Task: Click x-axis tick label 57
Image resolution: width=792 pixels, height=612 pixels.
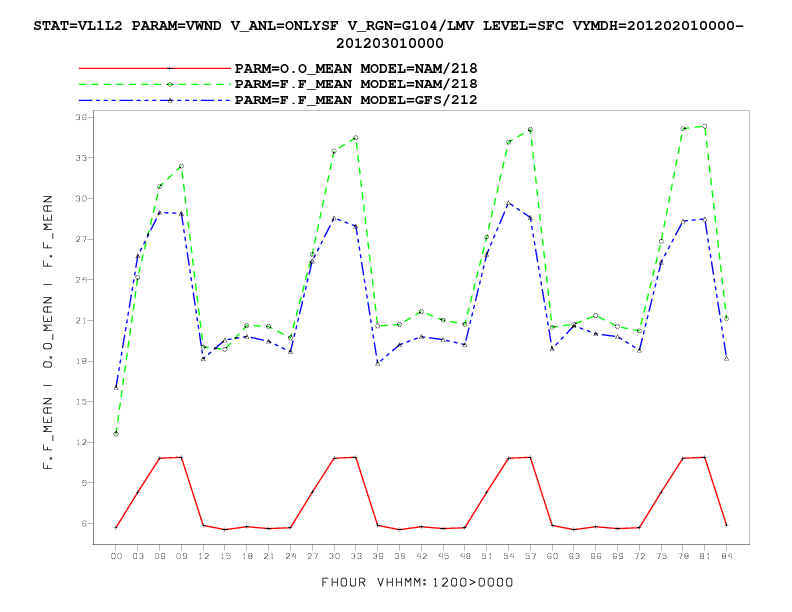Action: click(x=530, y=556)
